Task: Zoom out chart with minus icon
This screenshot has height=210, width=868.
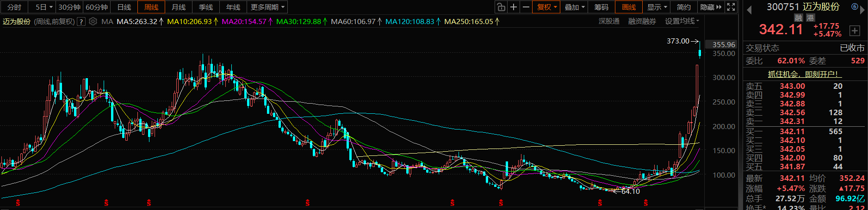Action: [526, 7]
